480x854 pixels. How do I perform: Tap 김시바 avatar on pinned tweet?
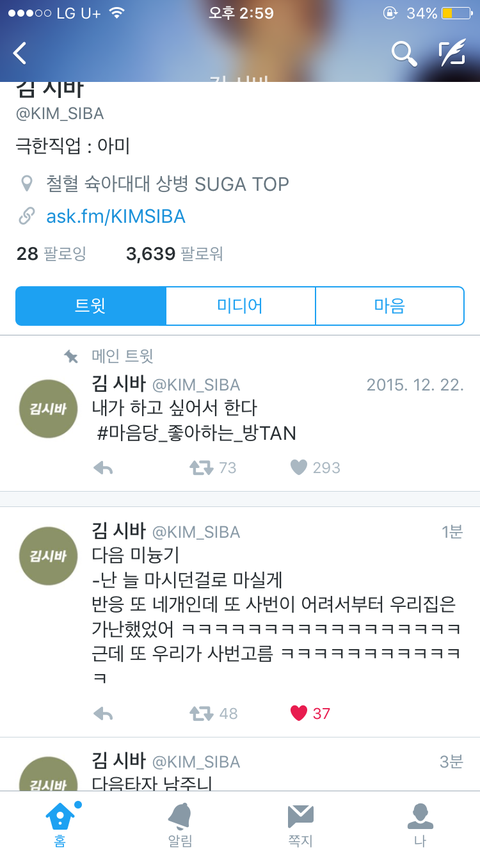[48, 408]
